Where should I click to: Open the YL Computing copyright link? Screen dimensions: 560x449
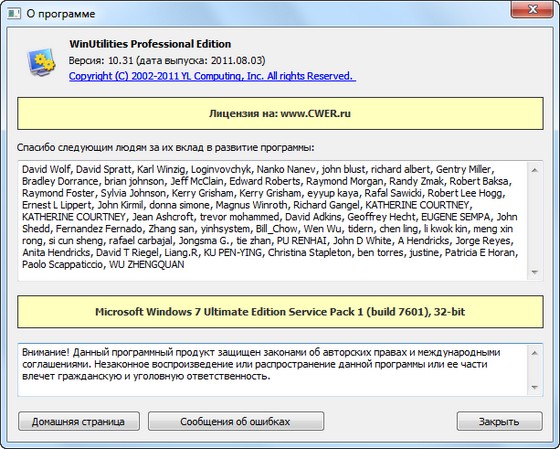click(212, 76)
